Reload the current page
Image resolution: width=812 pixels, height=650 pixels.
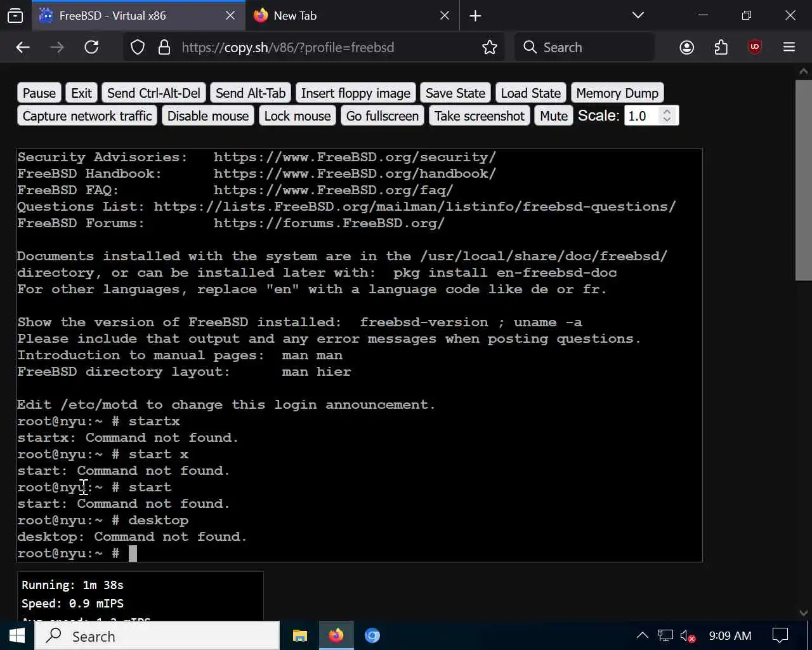(x=91, y=47)
